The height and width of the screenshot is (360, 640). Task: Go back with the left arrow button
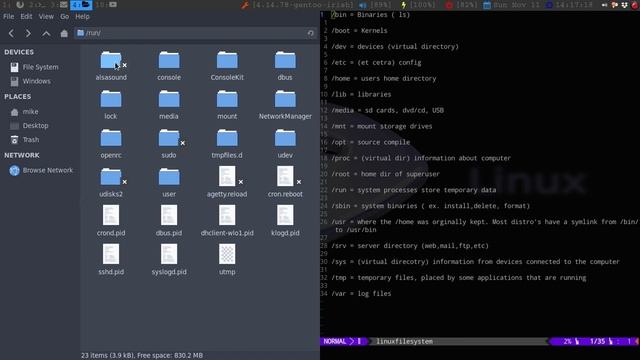pyautogui.click(x=11, y=33)
